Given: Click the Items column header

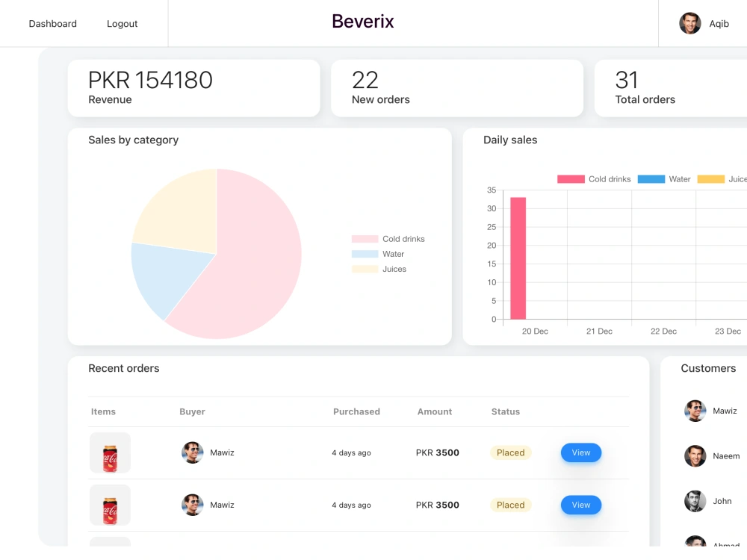Looking at the screenshot, I should [103, 411].
